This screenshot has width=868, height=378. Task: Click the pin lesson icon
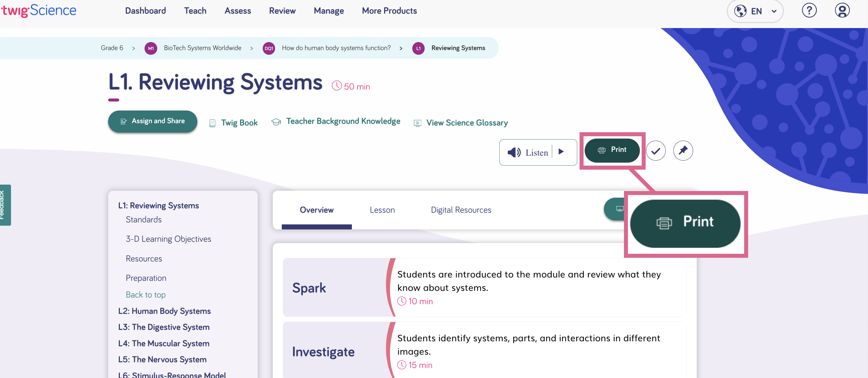pyautogui.click(x=683, y=150)
